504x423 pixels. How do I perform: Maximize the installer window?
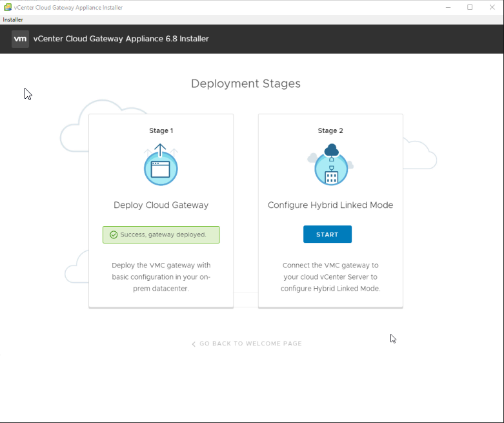[470, 7]
